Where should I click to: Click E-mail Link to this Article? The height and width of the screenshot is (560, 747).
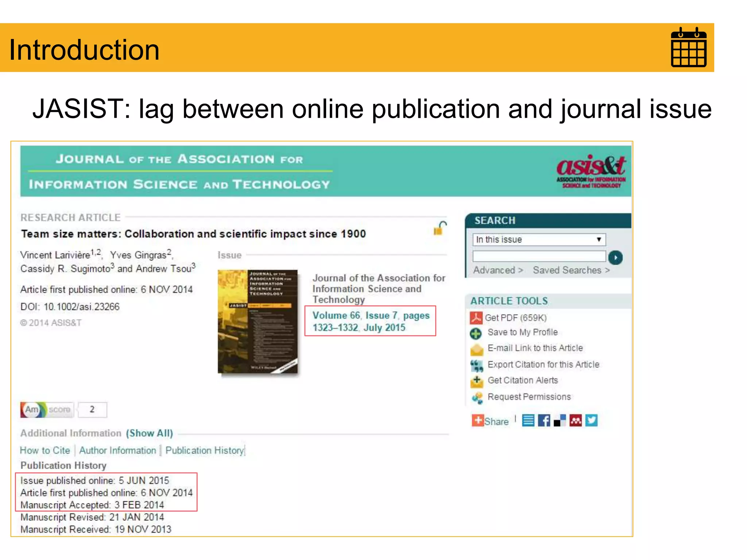[535, 348]
